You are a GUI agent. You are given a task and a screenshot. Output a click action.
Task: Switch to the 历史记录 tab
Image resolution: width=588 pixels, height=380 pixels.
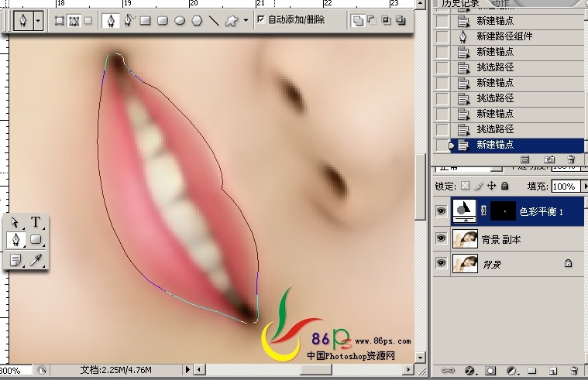pyautogui.click(x=459, y=3)
